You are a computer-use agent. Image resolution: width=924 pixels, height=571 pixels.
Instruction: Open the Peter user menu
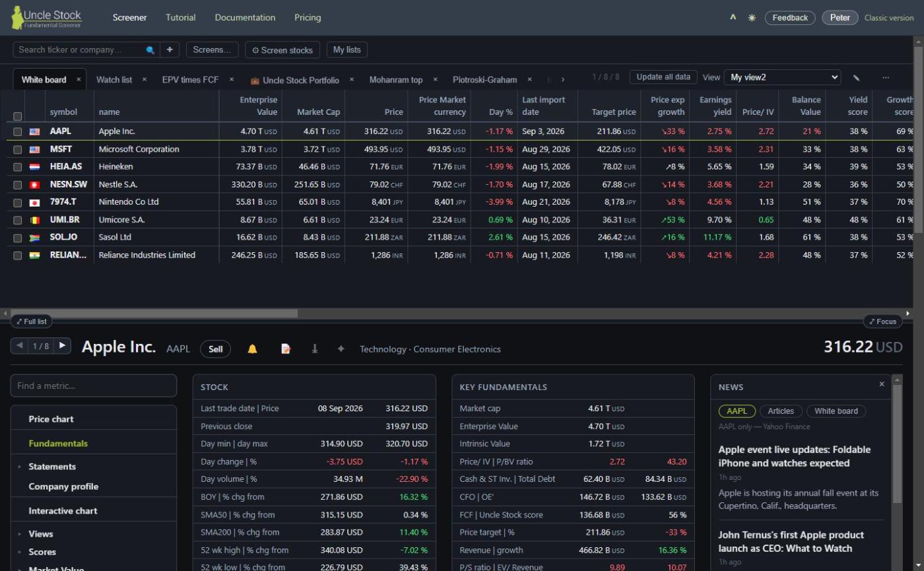pyautogui.click(x=840, y=18)
